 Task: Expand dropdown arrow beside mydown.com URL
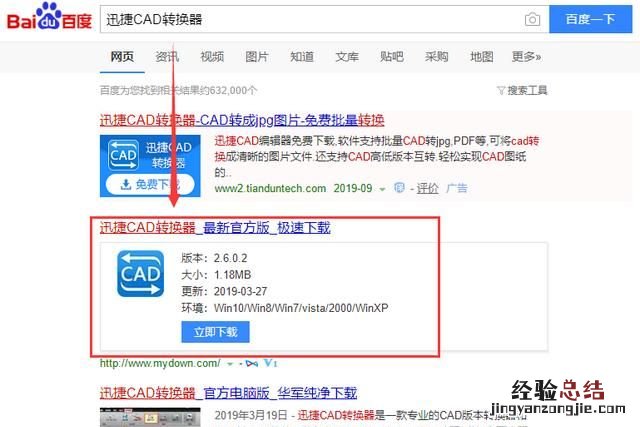(x=230, y=364)
